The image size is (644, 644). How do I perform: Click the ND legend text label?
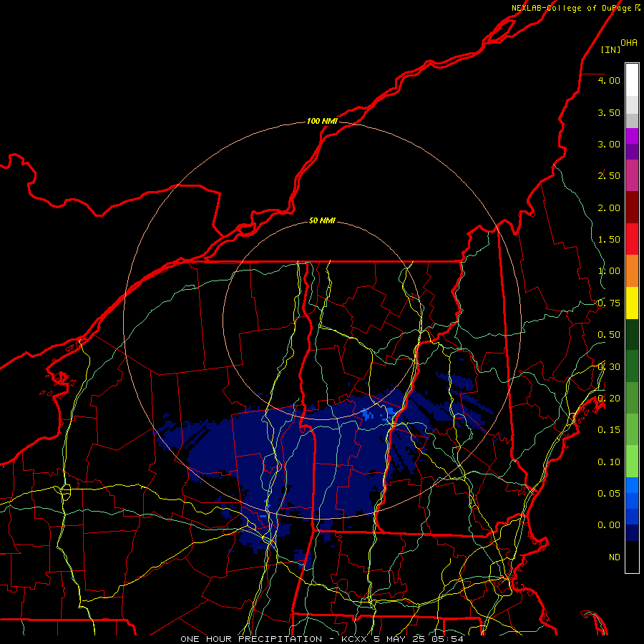tap(615, 557)
